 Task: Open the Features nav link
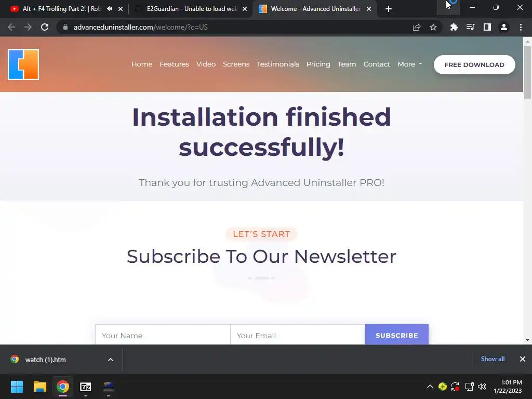(175, 64)
